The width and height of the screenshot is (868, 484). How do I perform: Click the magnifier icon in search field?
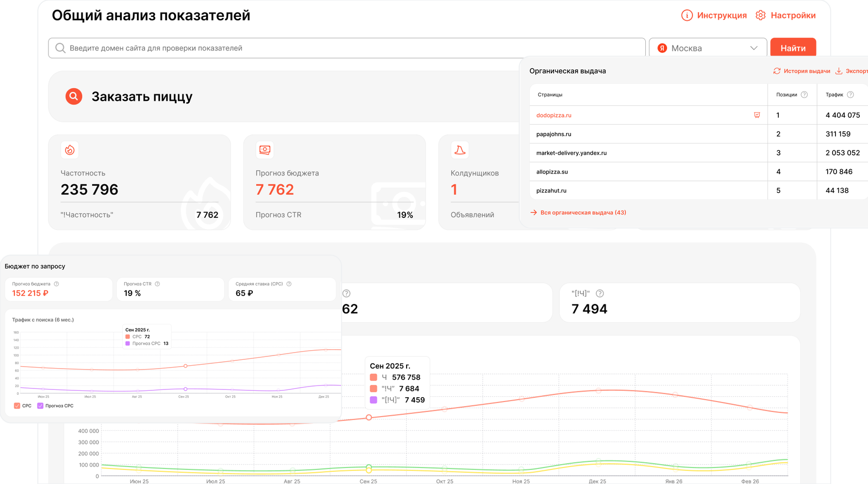click(x=60, y=48)
